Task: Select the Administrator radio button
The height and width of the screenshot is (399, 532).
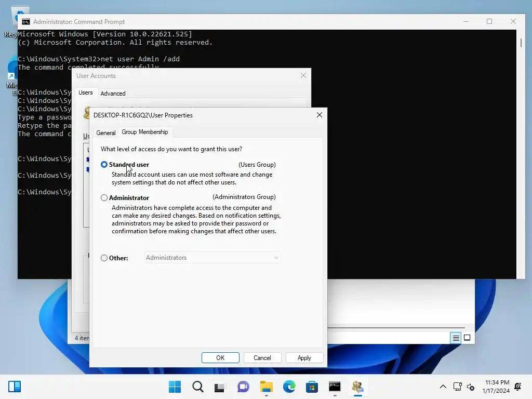Action: point(104,198)
